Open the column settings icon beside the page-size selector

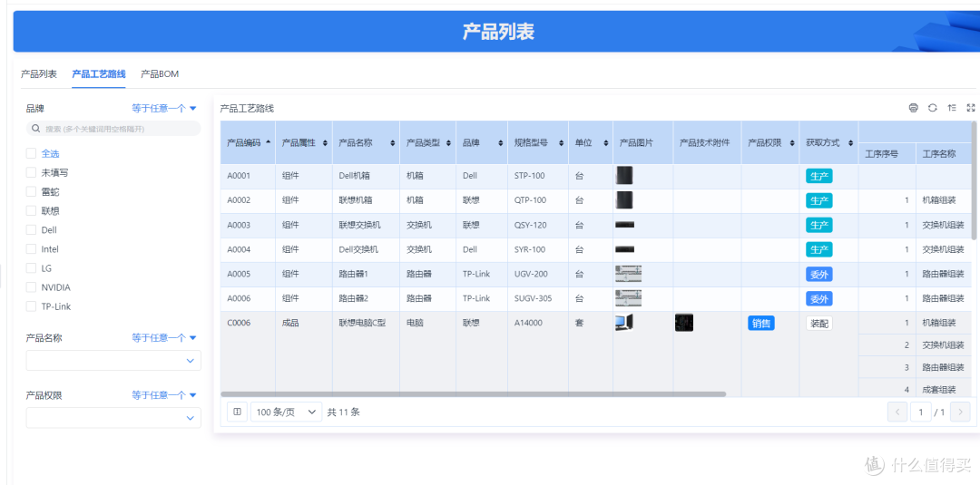(x=237, y=412)
